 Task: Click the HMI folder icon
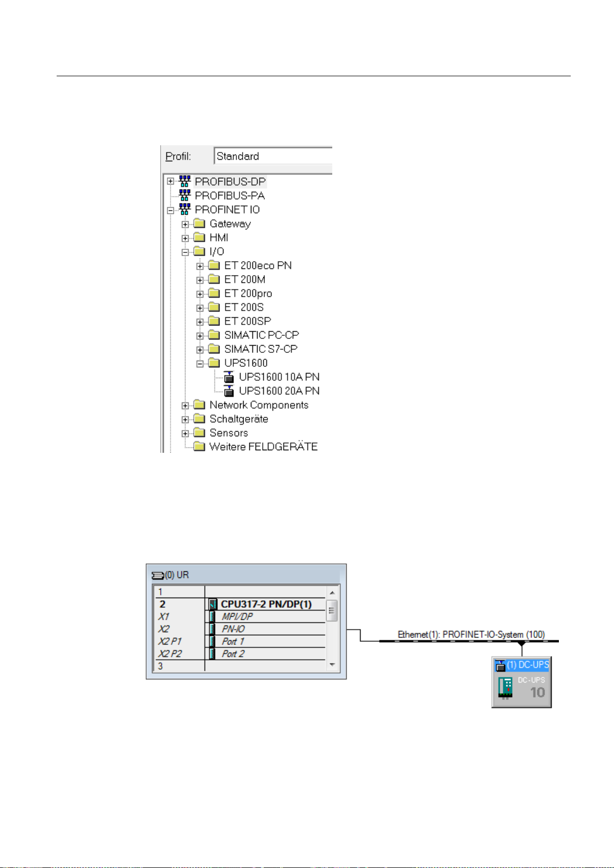(x=199, y=237)
